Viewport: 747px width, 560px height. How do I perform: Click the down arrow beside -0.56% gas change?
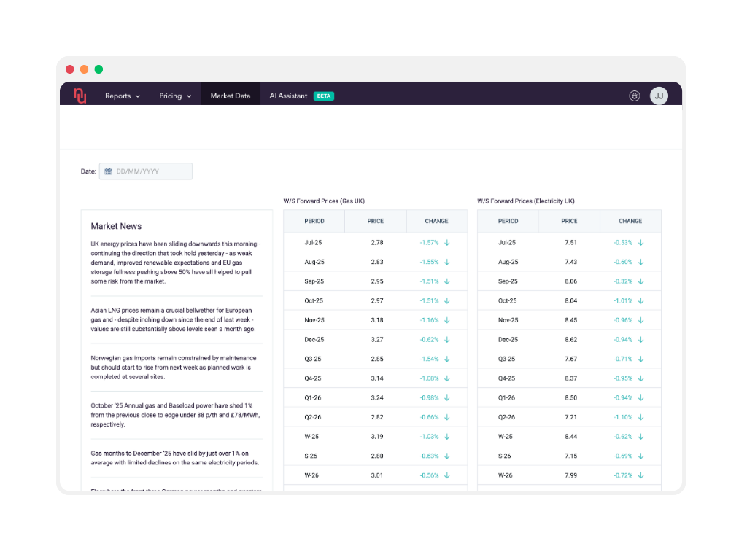447,475
